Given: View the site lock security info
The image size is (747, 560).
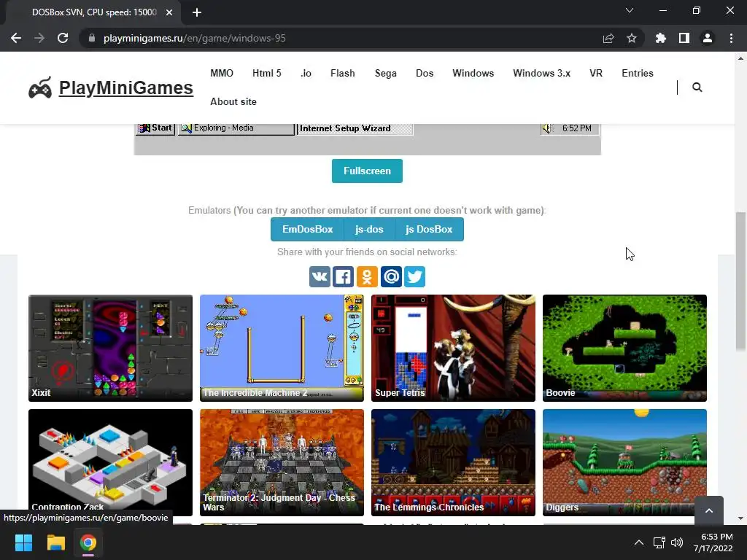Looking at the screenshot, I should (x=92, y=38).
